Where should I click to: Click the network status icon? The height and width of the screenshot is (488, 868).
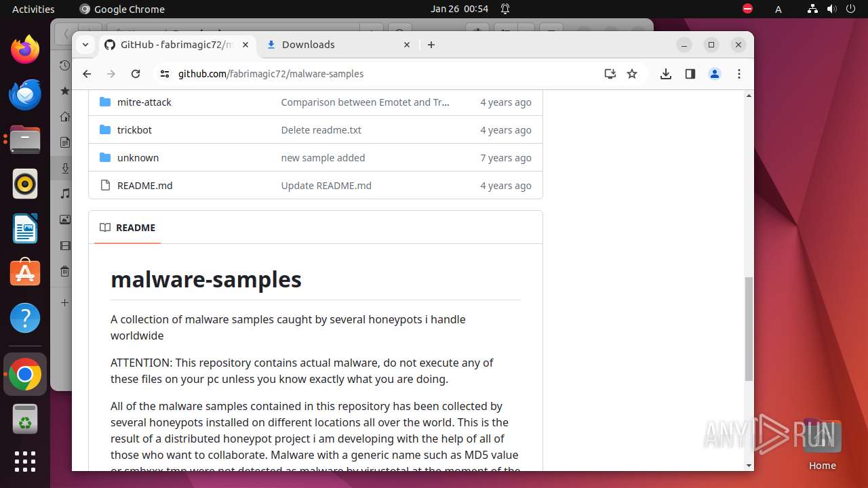pos(812,9)
